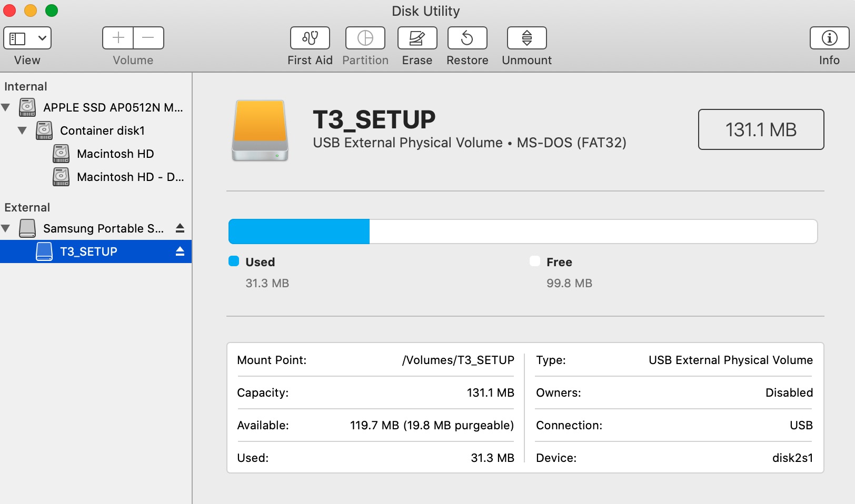
Task: Collapse the Samsung Portable SSD tree
Action: coord(6,228)
